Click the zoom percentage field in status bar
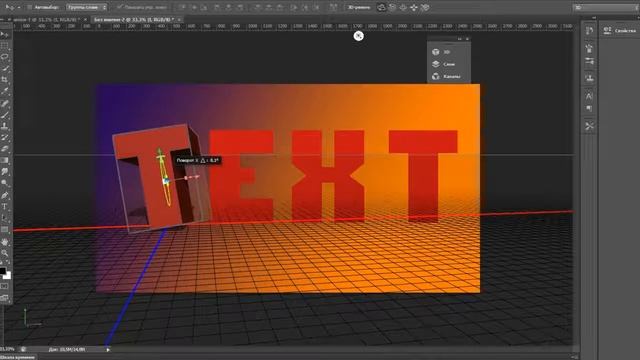The height and width of the screenshot is (360, 640). click(7, 349)
